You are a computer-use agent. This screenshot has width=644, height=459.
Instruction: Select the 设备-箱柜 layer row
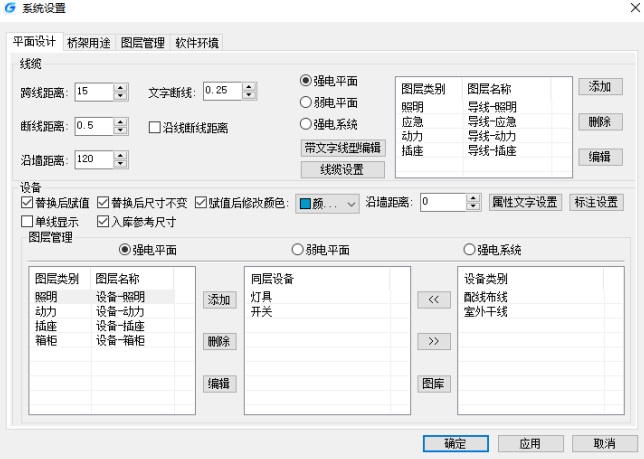click(x=102, y=340)
